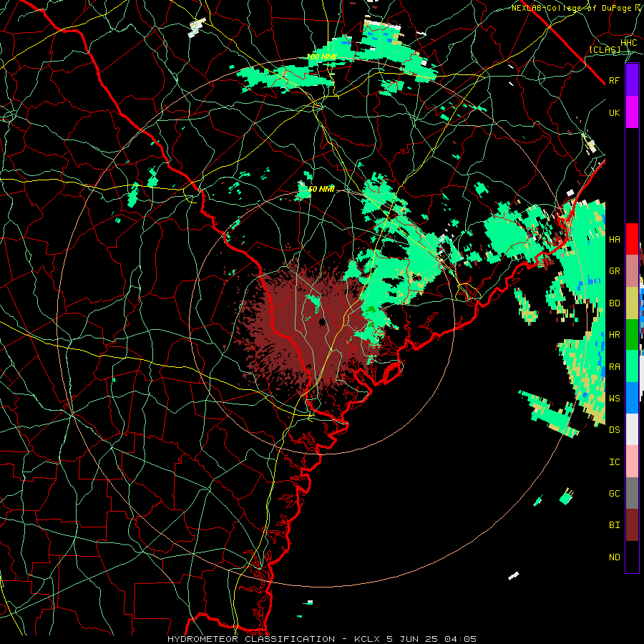Click the GR legend label
Screen dimensions: 644x644
615,271
